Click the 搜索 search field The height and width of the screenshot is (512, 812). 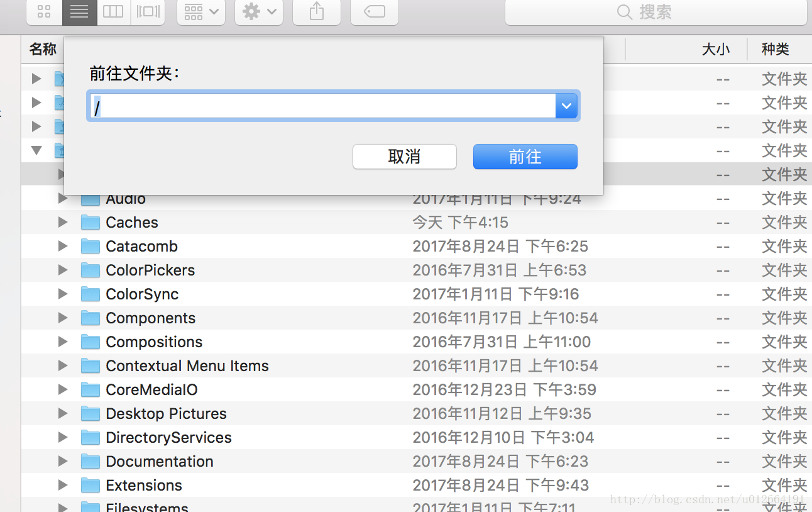pyautogui.click(x=656, y=12)
